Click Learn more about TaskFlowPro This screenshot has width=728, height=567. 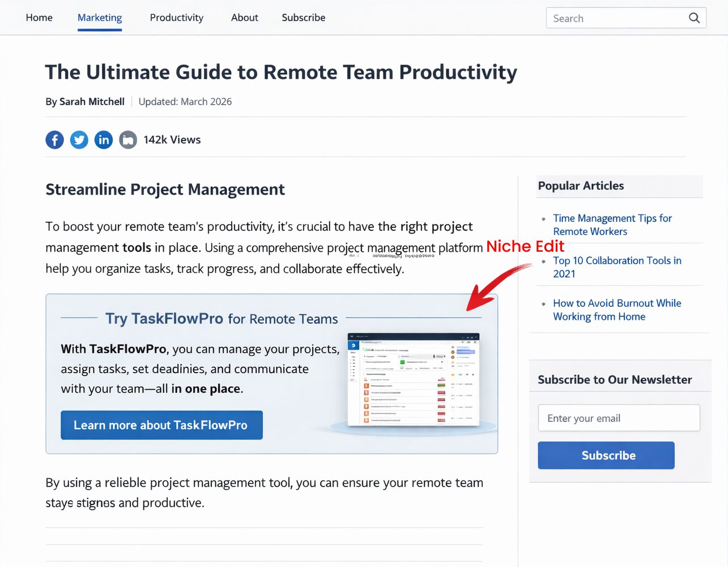point(161,425)
